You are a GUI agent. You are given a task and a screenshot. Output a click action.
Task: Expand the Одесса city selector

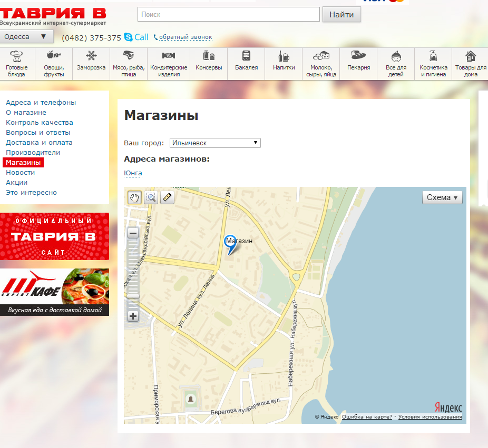(26, 37)
